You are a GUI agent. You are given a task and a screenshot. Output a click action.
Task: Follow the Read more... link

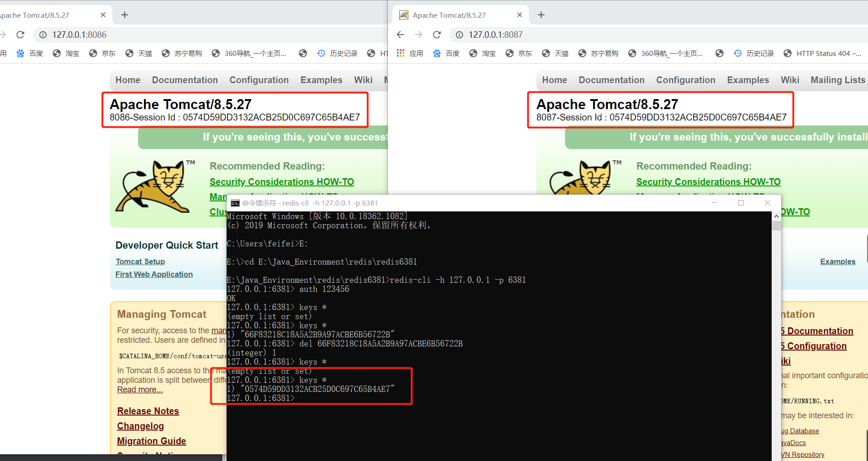(x=140, y=390)
